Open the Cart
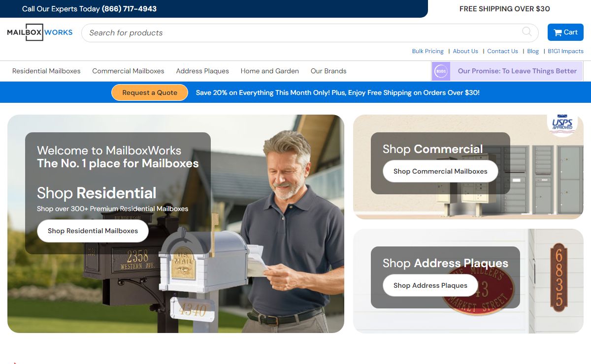The width and height of the screenshot is (591, 364). pos(565,32)
